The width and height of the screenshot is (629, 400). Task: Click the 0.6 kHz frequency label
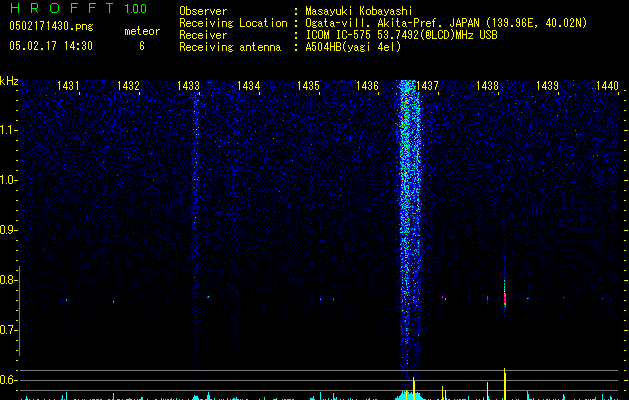point(8,380)
